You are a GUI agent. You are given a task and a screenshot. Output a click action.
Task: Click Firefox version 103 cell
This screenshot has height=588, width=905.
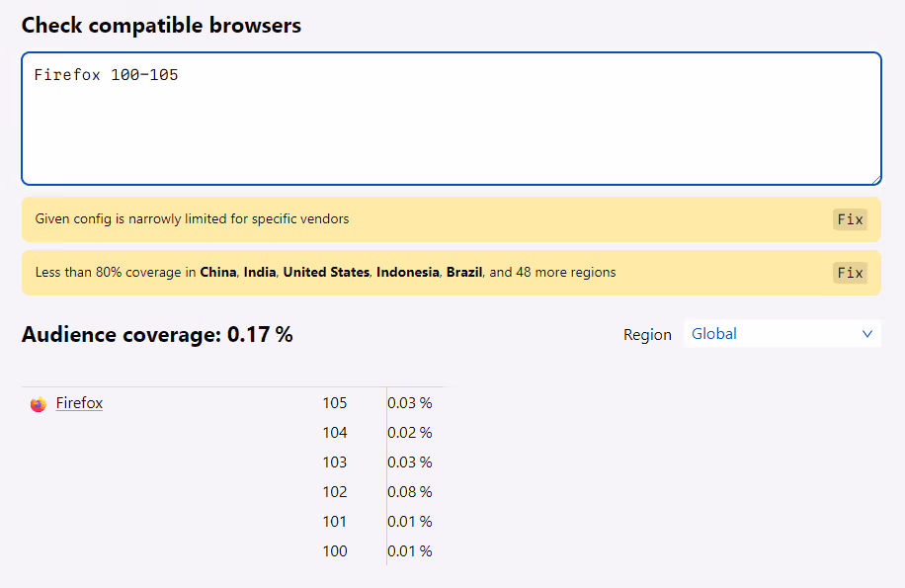pyautogui.click(x=335, y=462)
